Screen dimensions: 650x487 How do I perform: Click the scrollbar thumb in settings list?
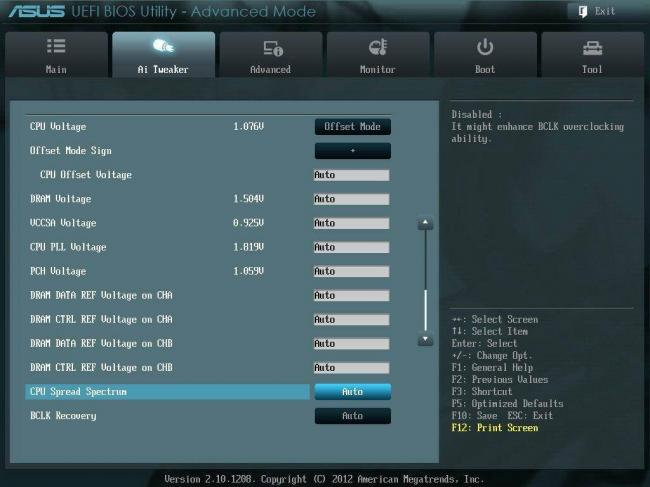(x=425, y=310)
